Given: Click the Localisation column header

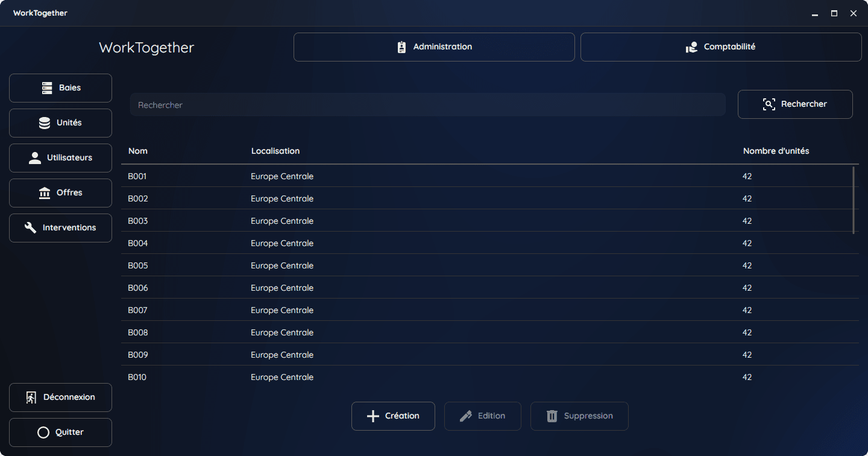Looking at the screenshot, I should [275, 151].
